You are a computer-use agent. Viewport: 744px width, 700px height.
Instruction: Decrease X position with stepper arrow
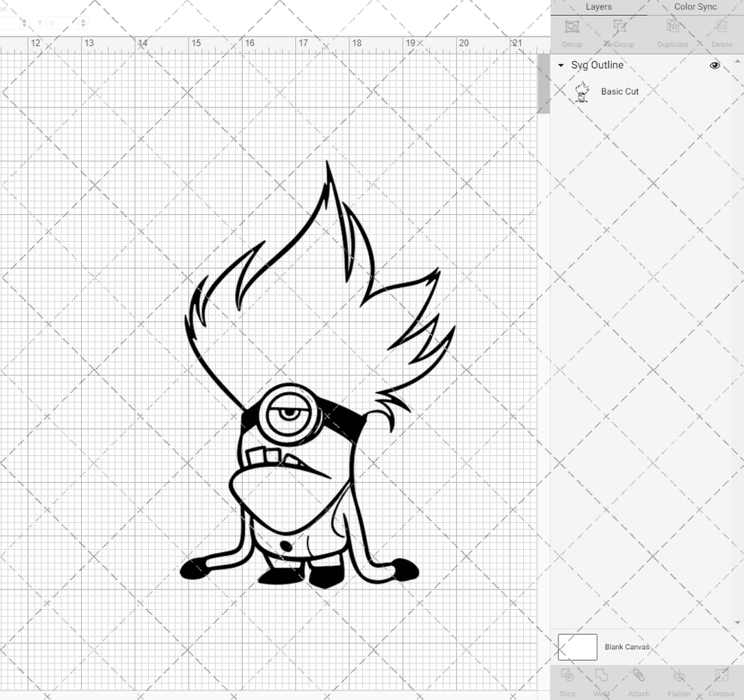[24, 26]
